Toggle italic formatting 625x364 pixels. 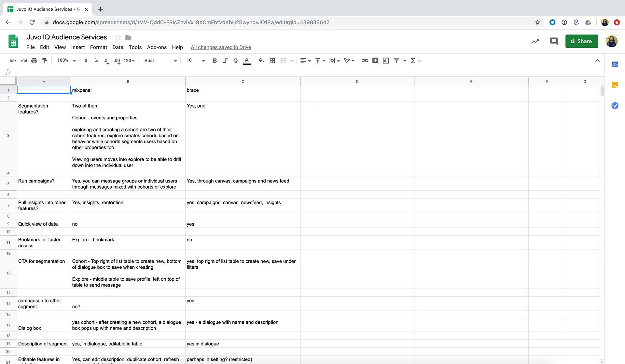pos(225,61)
